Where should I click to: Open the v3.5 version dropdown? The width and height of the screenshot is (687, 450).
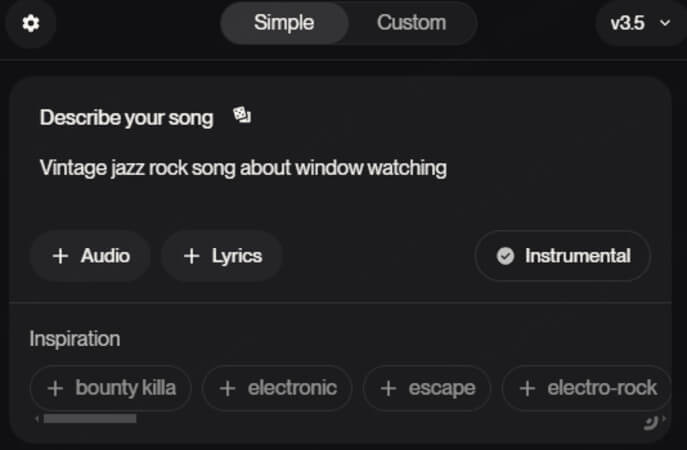pos(640,23)
